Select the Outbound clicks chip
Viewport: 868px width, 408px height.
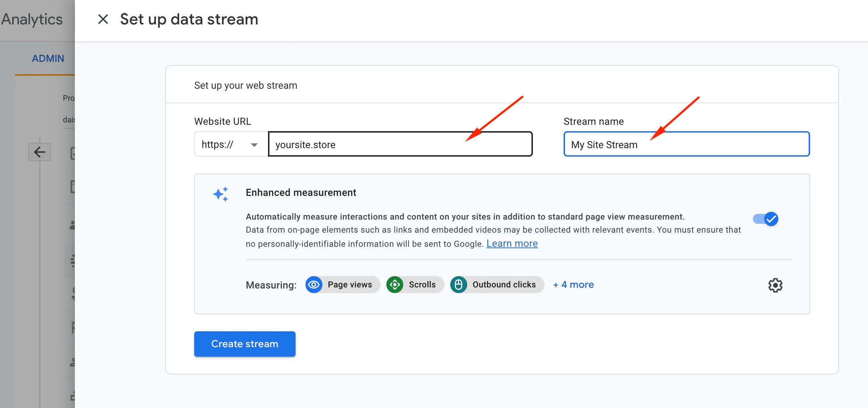click(504, 285)
